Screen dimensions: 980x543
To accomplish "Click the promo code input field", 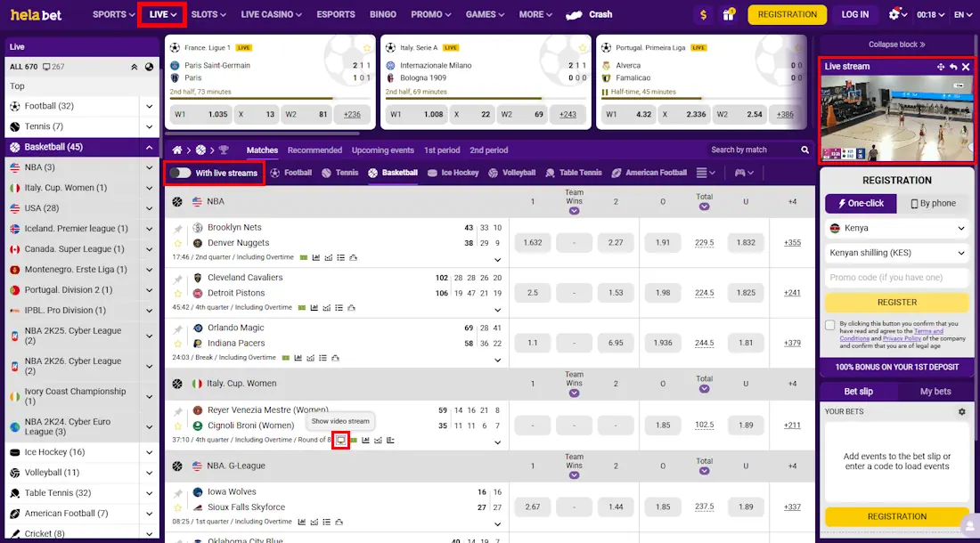I will (x=896, y=277).
